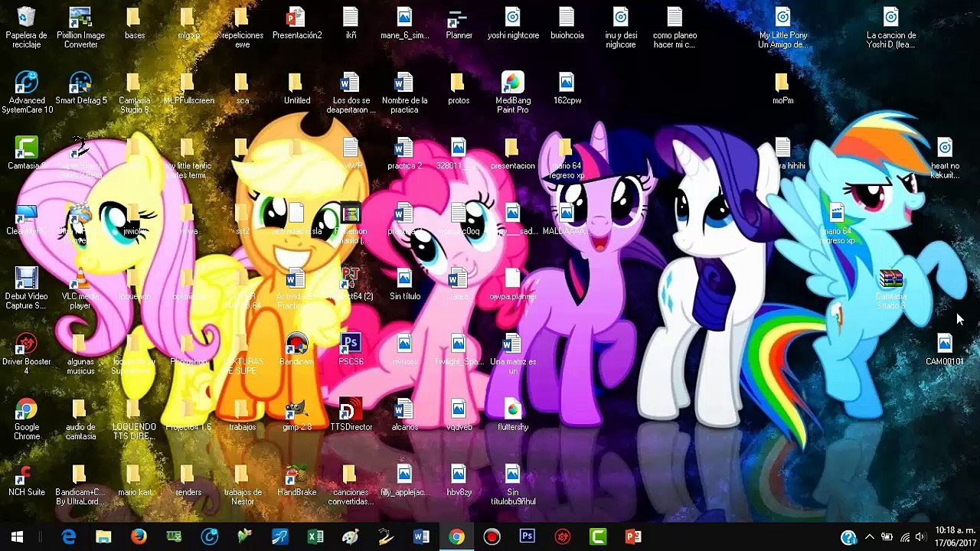The height and width of the screenshot is (551, 980).
Task: Select the 'protos' folder
Action: click(x=459, y=89)
